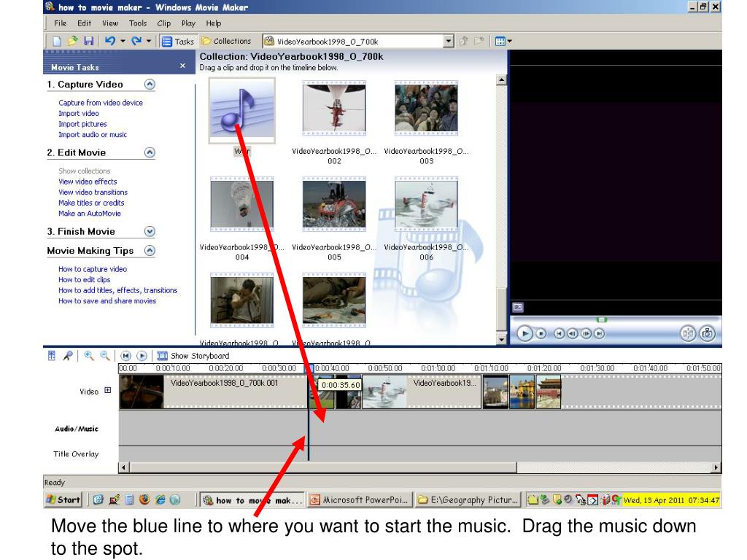Click the Redo arrow icon
747x560 pixels.
(x=136, y=41)
